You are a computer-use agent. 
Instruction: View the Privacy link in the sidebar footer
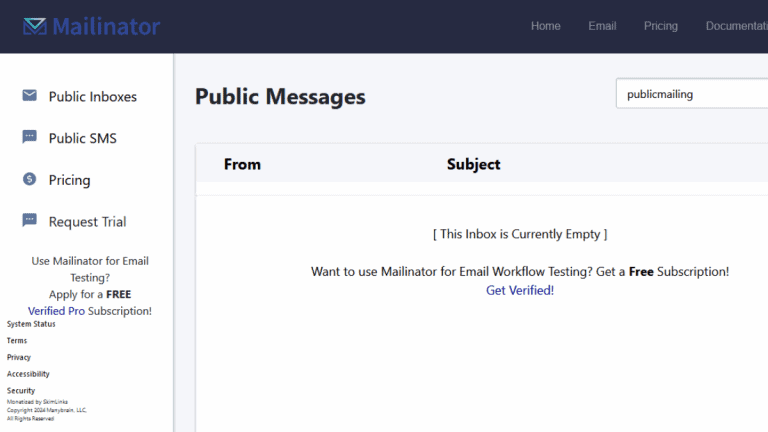point(19,357)
